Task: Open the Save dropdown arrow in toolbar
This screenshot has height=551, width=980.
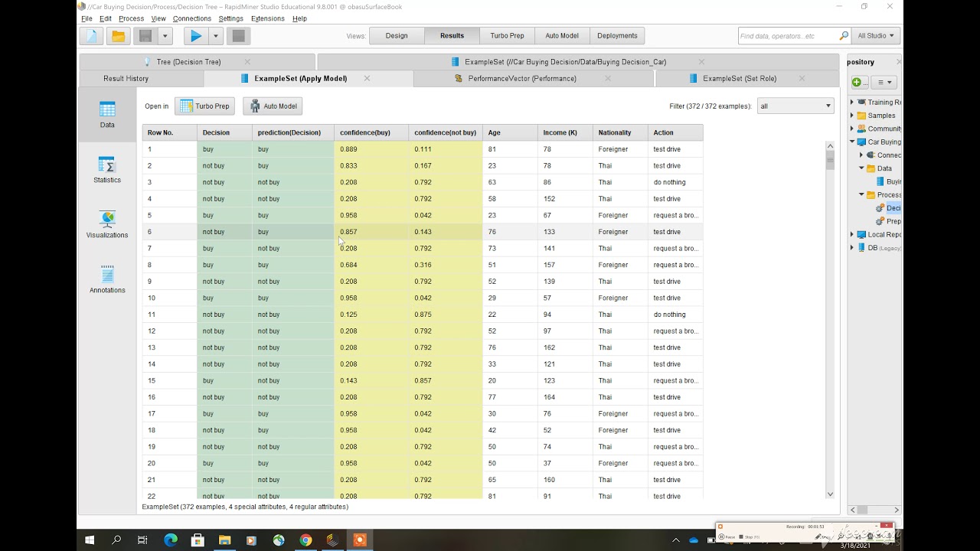Action: 165,36
